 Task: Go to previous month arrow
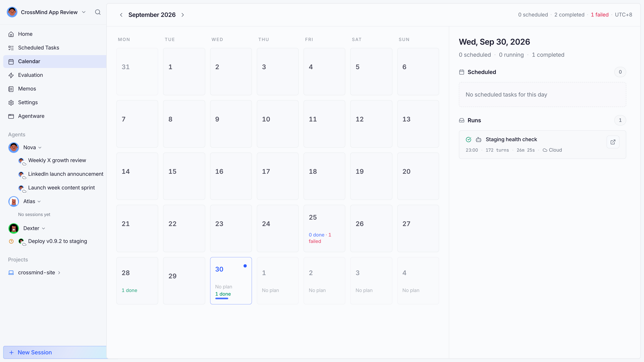[121, 15]
